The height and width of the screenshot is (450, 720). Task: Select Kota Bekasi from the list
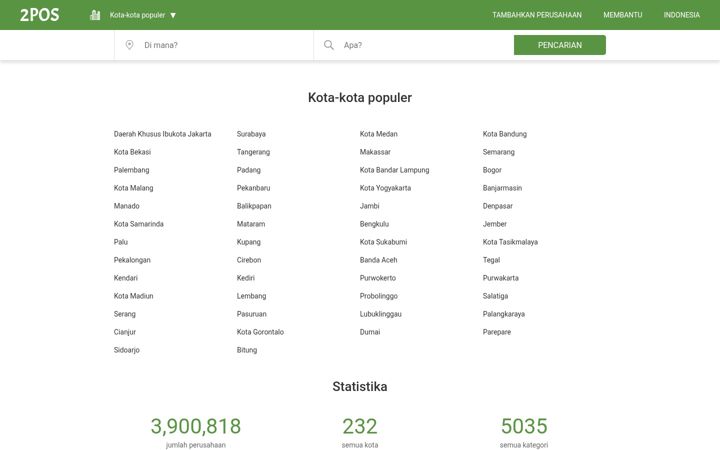tap(132, 152)
